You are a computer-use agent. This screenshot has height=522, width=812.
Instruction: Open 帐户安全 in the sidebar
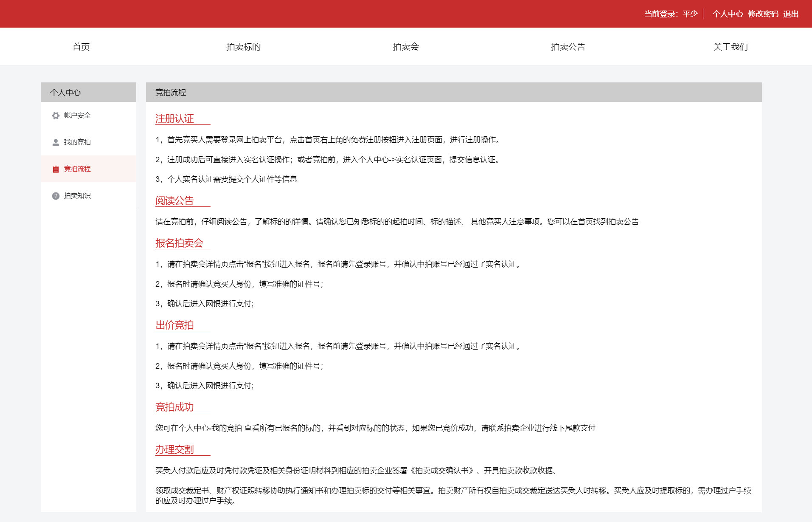[88, 116]
